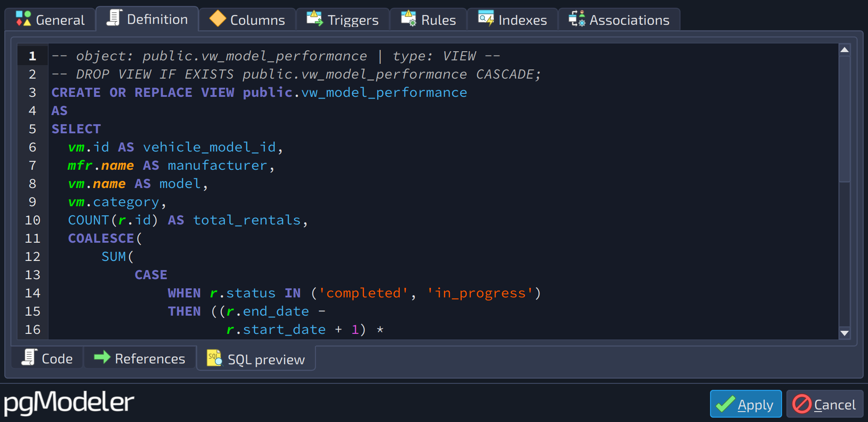Screen dimensions: 868x422
Task: Click 'r.start_date' on line 16
Action: click(x=276, y=330)
